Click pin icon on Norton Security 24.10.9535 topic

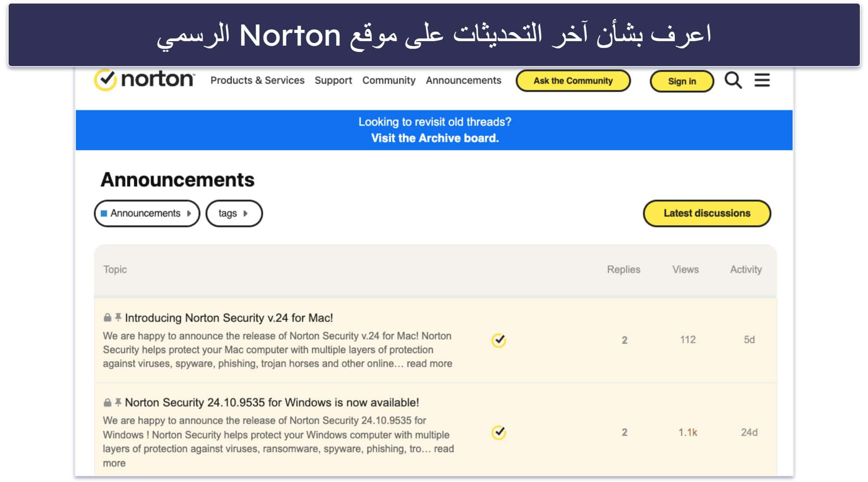(x=118, y=402)
